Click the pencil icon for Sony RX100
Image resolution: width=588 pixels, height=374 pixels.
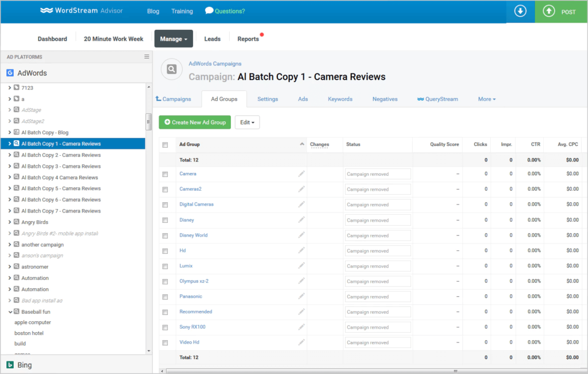(x=301, y=327)
